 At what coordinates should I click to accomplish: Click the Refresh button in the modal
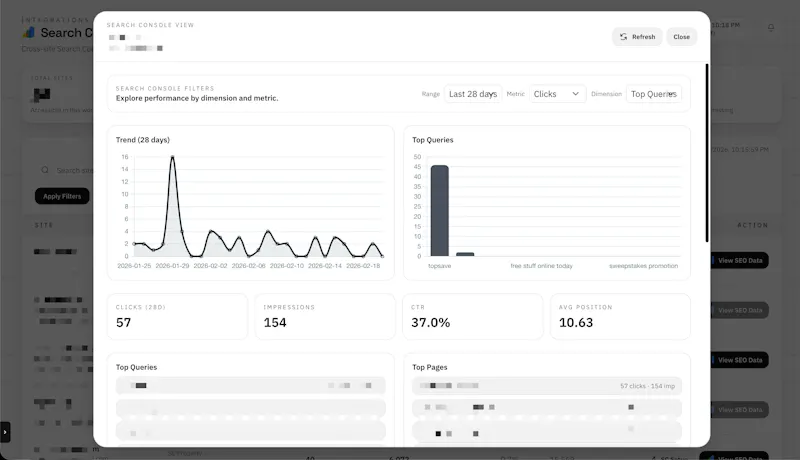[x=637, y=37]
